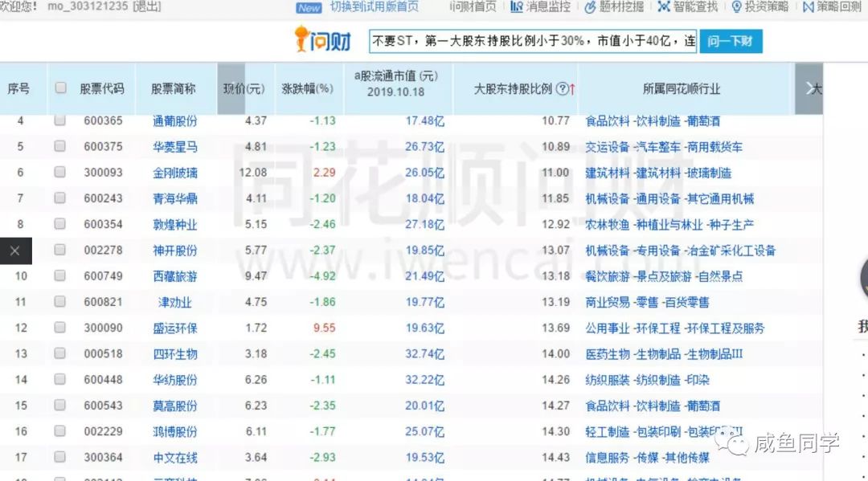Click stock code 300090 cell
The width and height of the screenshot is (868, 481).
103,328
